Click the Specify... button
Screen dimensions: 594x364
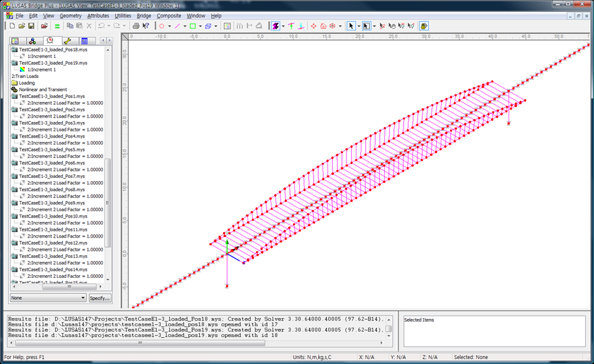click(100, 298)
